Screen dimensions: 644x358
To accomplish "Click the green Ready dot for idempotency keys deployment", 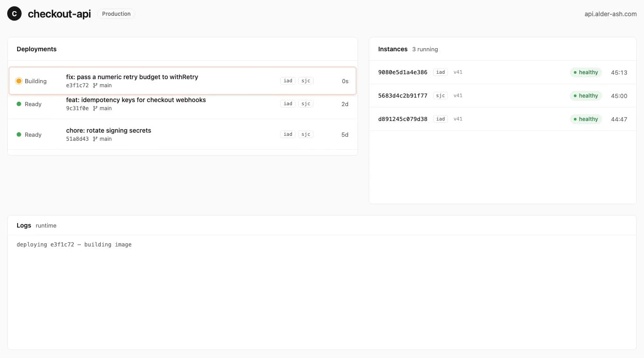I will (19, 104).
